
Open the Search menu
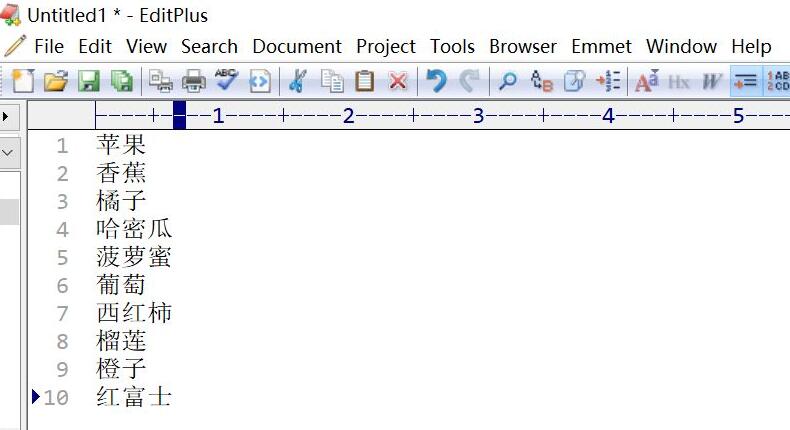[209, 46]
